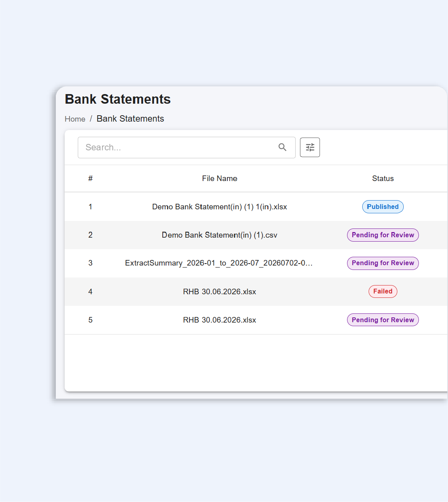
Task: Click Pending for Review badge on row 2
Action: (383, 235)
